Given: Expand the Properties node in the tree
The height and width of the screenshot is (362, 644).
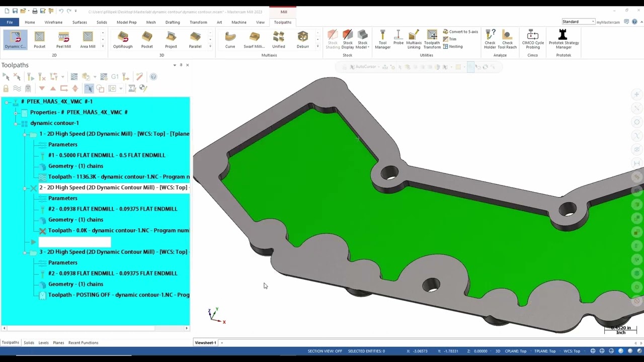Looking at the screenshot, I should (16, 112).
